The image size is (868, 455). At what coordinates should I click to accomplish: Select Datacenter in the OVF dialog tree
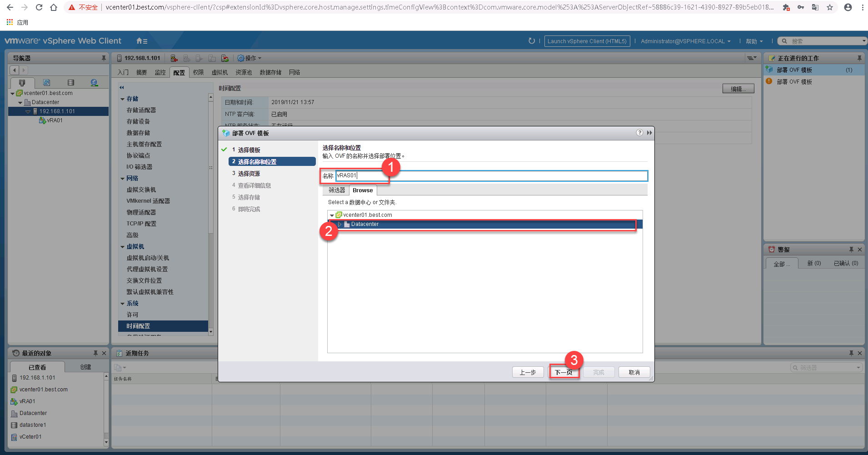coord(485,224)
